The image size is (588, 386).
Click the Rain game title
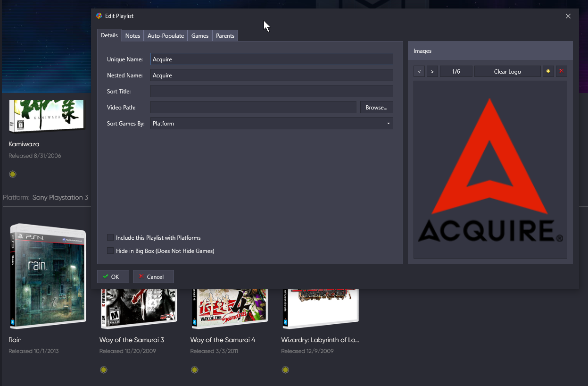pyautogui.click(x=15, y=340)
